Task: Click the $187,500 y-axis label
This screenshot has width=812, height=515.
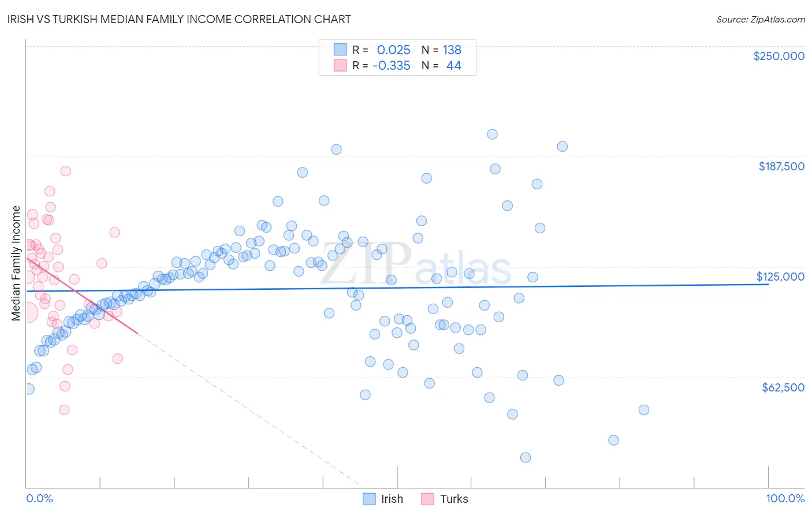Action: point(781,166)
